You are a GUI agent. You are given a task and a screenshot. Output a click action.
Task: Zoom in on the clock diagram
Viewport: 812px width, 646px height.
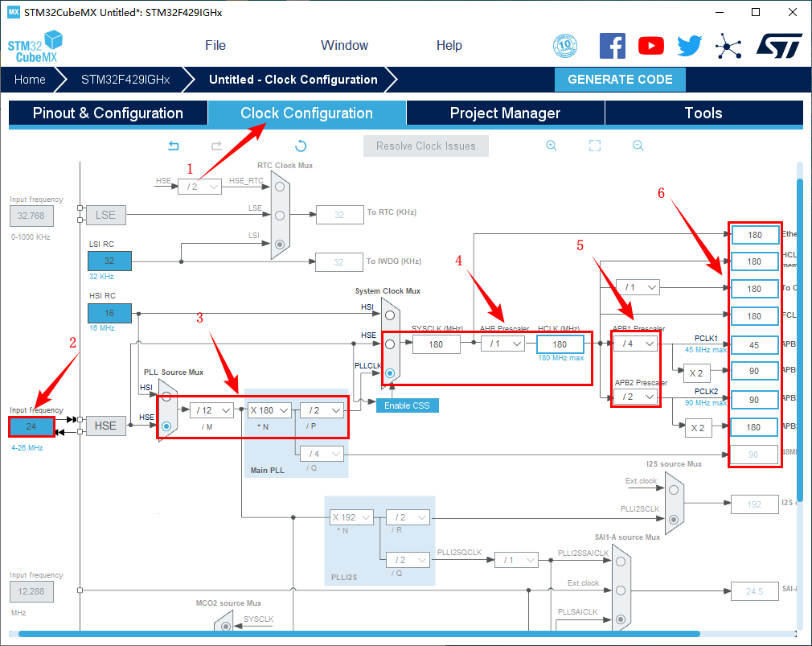(552, 146)
